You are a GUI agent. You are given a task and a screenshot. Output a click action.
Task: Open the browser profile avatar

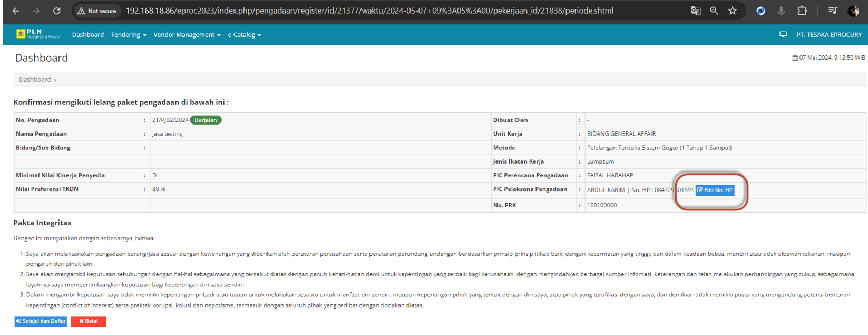point(853,11)
